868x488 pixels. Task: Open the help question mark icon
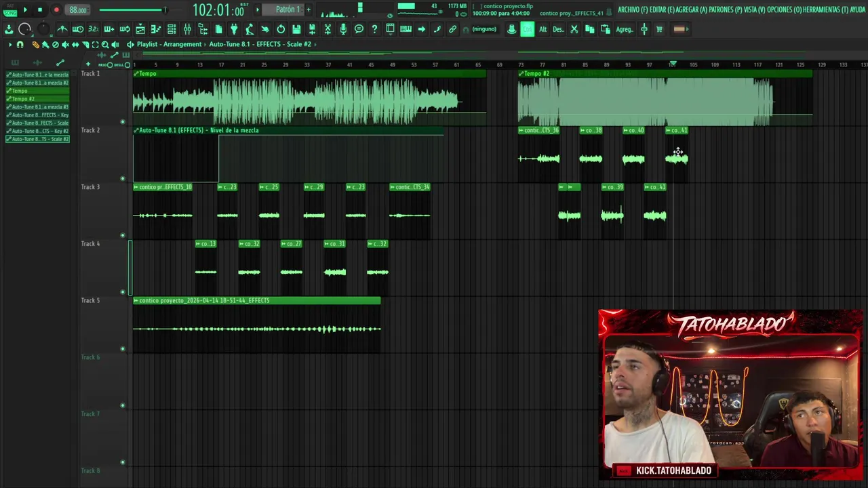coord(374,29)
